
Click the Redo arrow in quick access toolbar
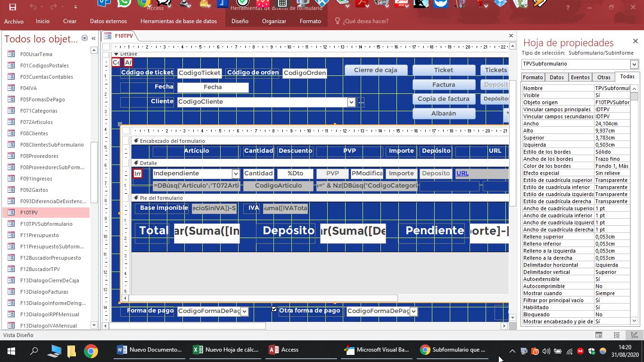[53, 7]
